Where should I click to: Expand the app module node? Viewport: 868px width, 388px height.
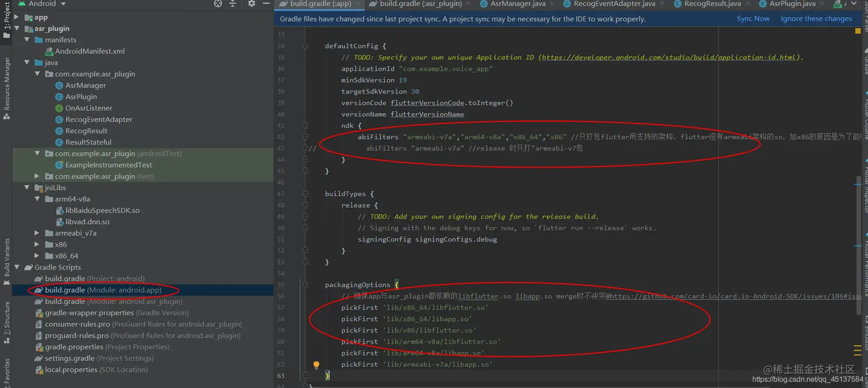17,17
